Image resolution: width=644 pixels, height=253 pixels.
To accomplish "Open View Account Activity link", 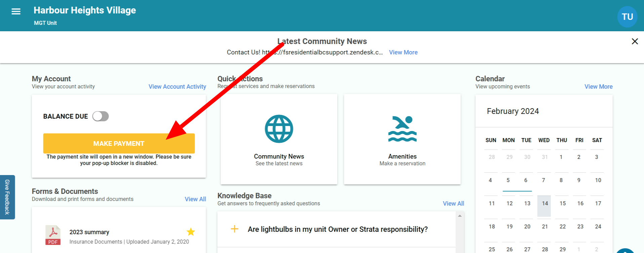I will tap(177, 87).
